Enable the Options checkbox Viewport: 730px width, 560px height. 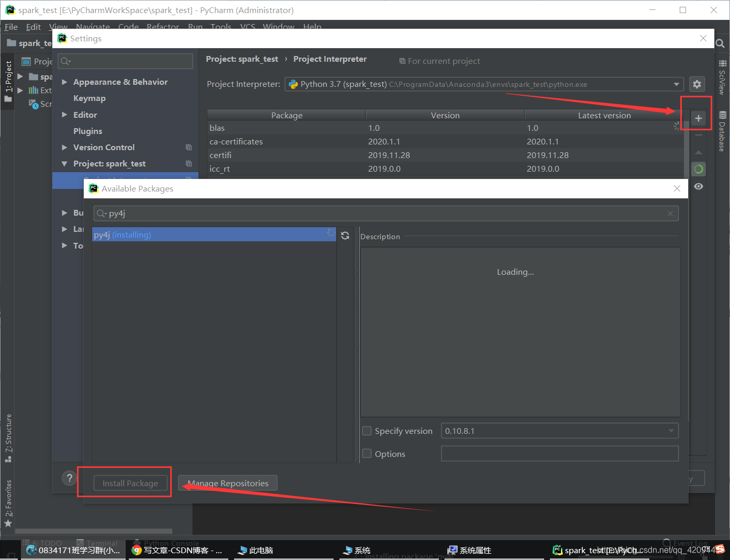[367, 454]
